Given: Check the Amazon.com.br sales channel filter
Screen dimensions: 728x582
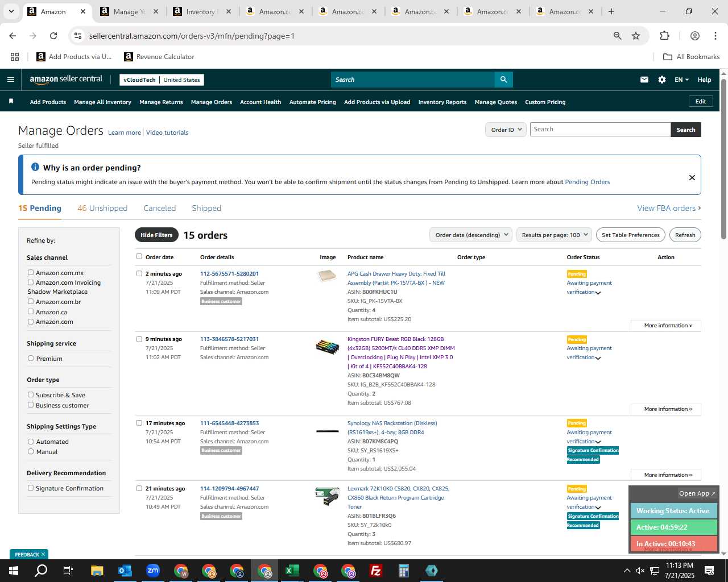Looking at the screenshot, I should point(31,301).
